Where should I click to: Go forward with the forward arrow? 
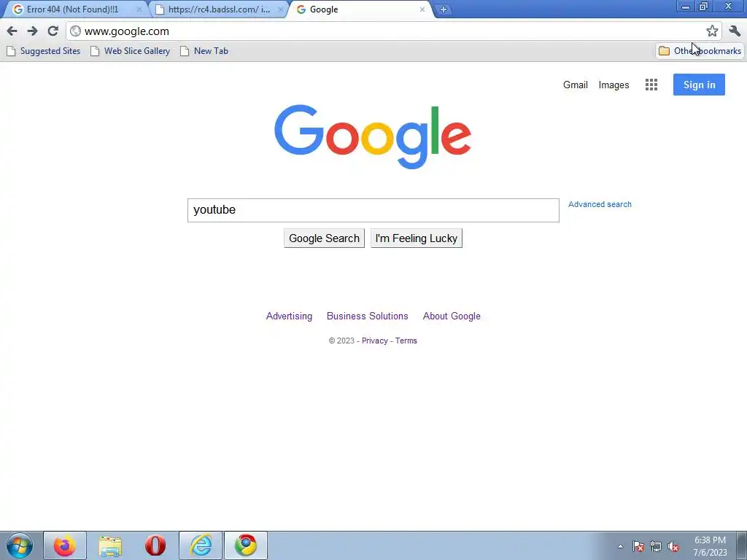[x=32, y=31]
